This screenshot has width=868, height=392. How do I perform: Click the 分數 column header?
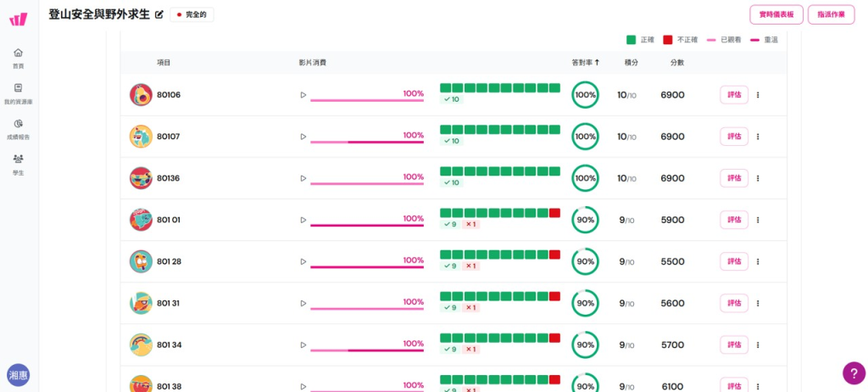[x=677, y=62]
